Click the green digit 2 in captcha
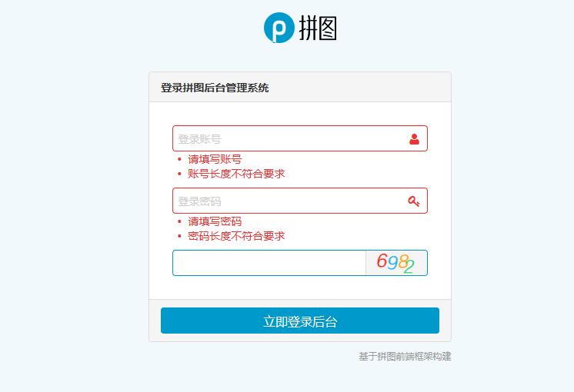 coord(409,267)
